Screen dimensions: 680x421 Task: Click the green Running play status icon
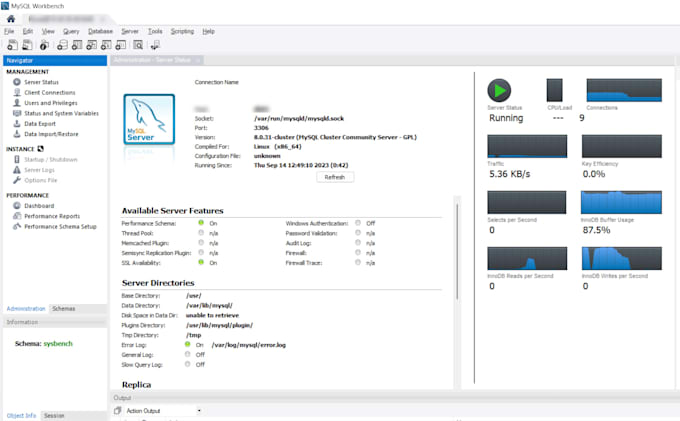click(499, 90)
